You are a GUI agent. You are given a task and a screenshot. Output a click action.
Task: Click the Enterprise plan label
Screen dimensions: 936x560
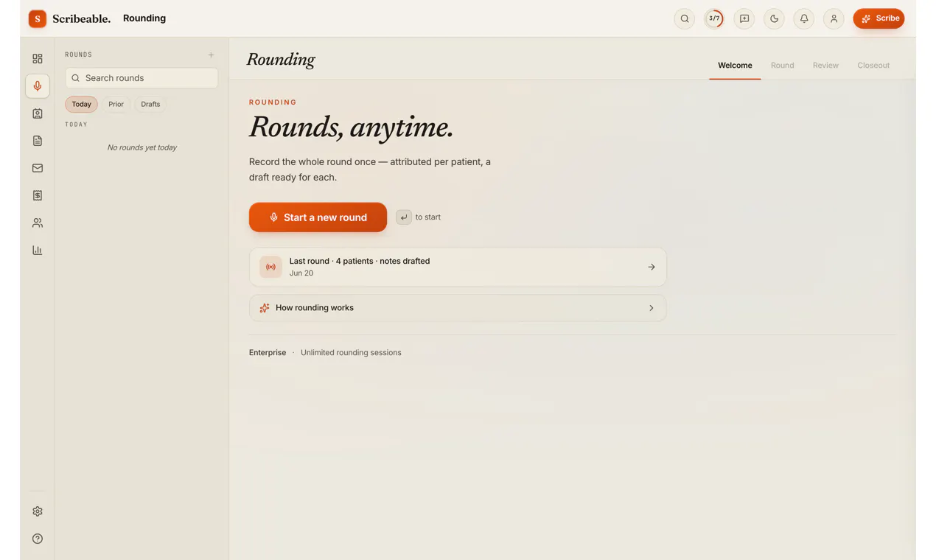(268, 352)
